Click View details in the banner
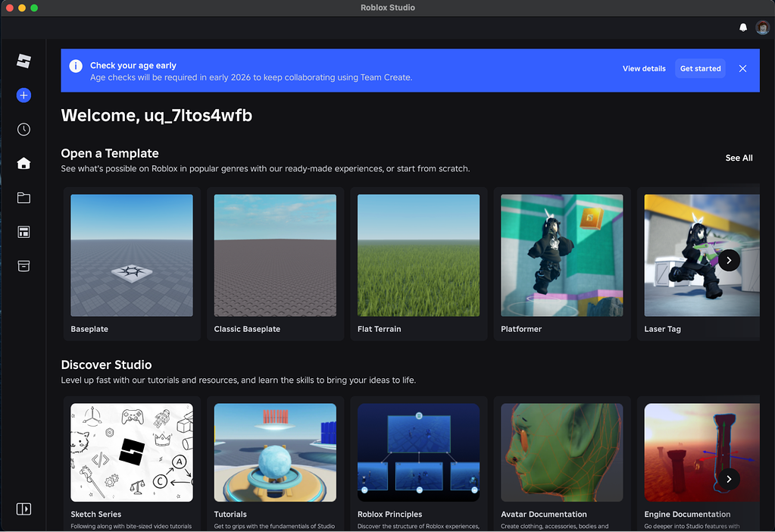775x532 pixels. (x=643, y=68)
